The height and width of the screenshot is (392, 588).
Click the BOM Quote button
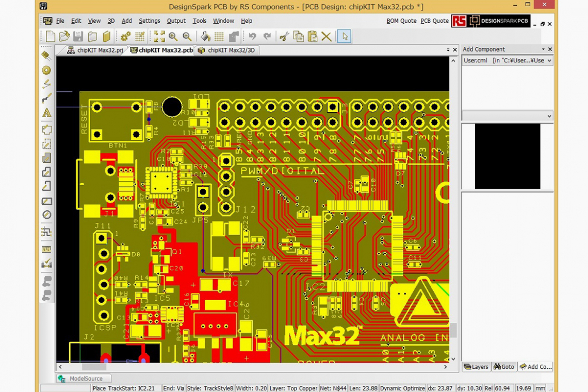click(x=401, y=21)
